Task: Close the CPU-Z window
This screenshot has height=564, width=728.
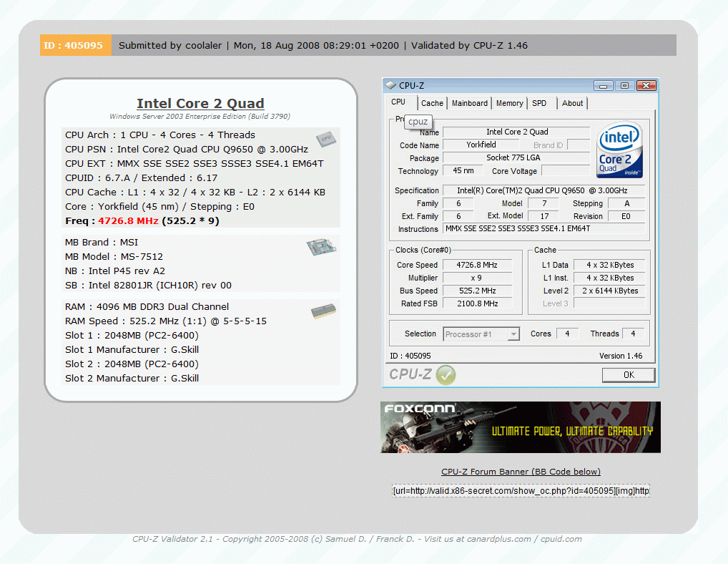Action: 646,86
